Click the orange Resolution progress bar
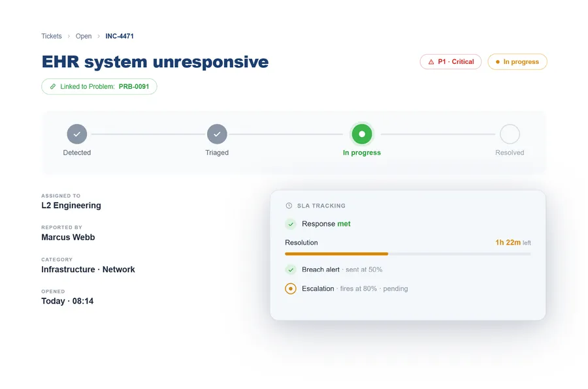 [336, 254]
